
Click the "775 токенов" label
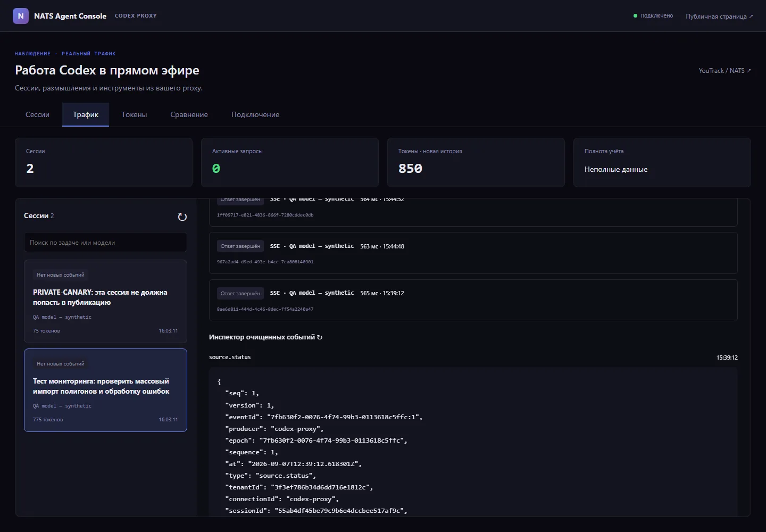(48, 420)
